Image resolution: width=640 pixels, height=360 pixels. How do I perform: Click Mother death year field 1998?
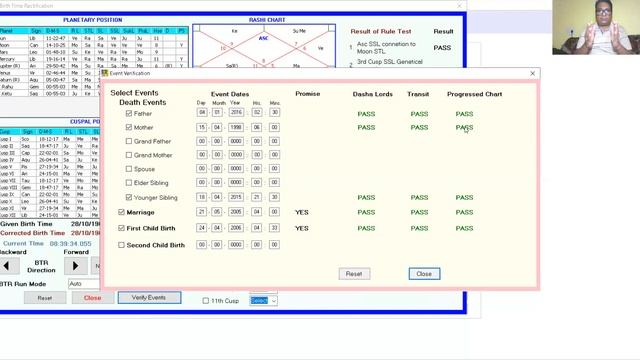coord(236,127)
